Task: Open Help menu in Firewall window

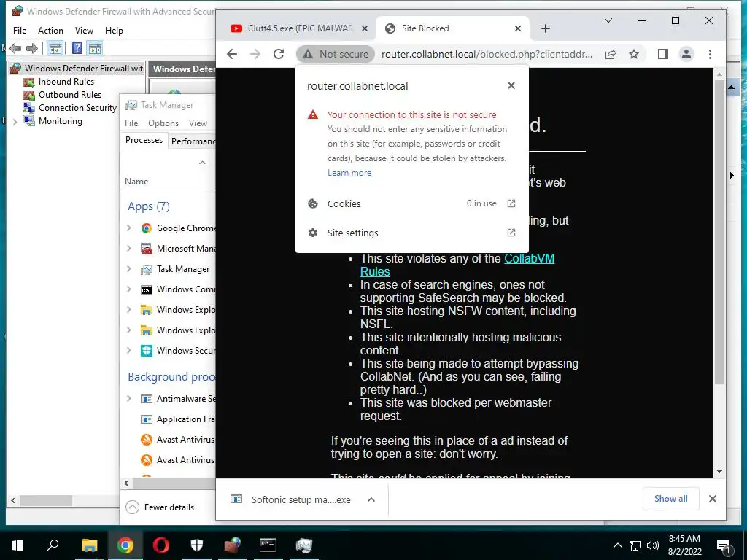Action: [114, 31]
